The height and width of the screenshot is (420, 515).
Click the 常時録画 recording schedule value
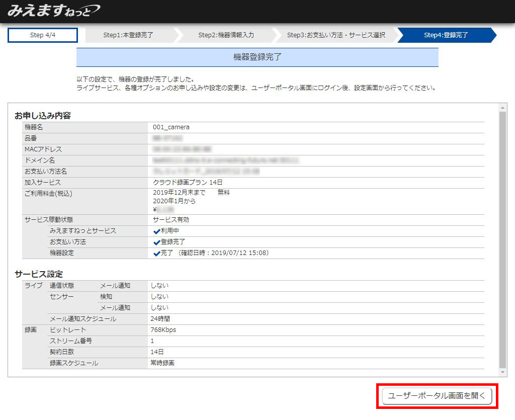coord(162,363)
